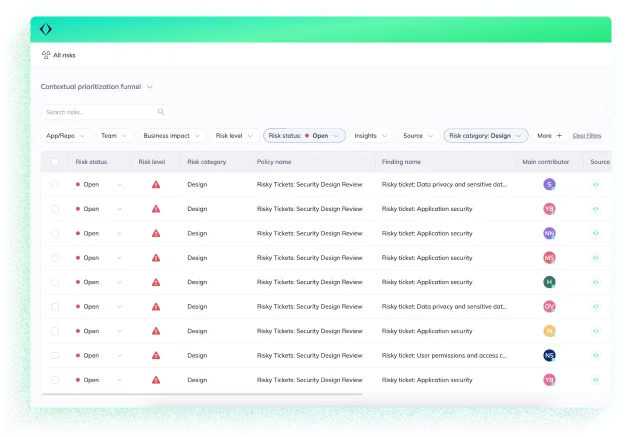Open the Risk status: Open filter dropdown

pos(304,136)
